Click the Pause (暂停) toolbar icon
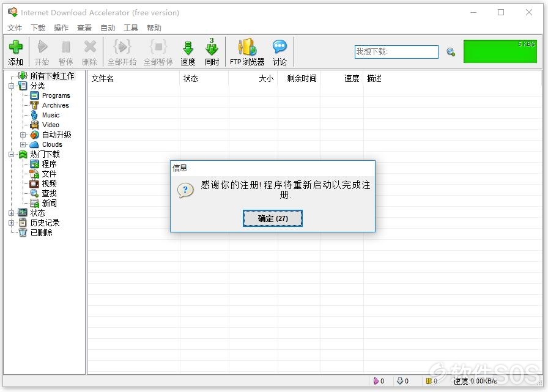The height and width of the screenshot is (392, 548). tap(65, 47)
